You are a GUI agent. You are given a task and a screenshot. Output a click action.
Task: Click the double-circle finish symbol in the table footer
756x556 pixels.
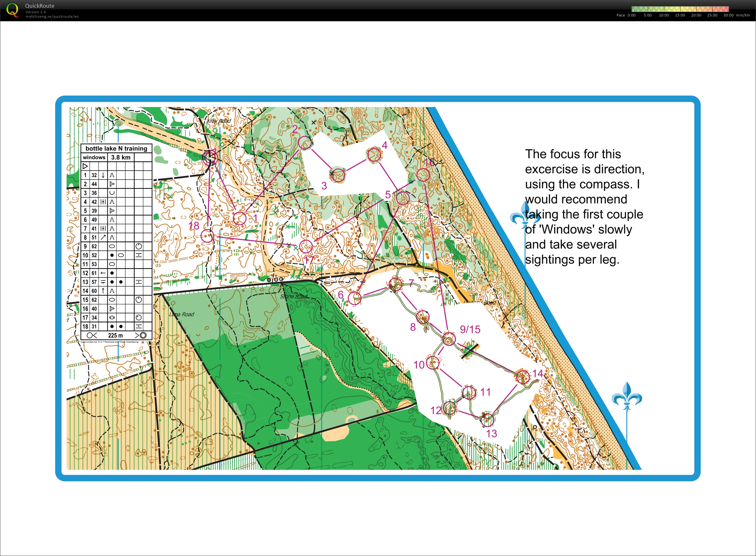[143, 336]
